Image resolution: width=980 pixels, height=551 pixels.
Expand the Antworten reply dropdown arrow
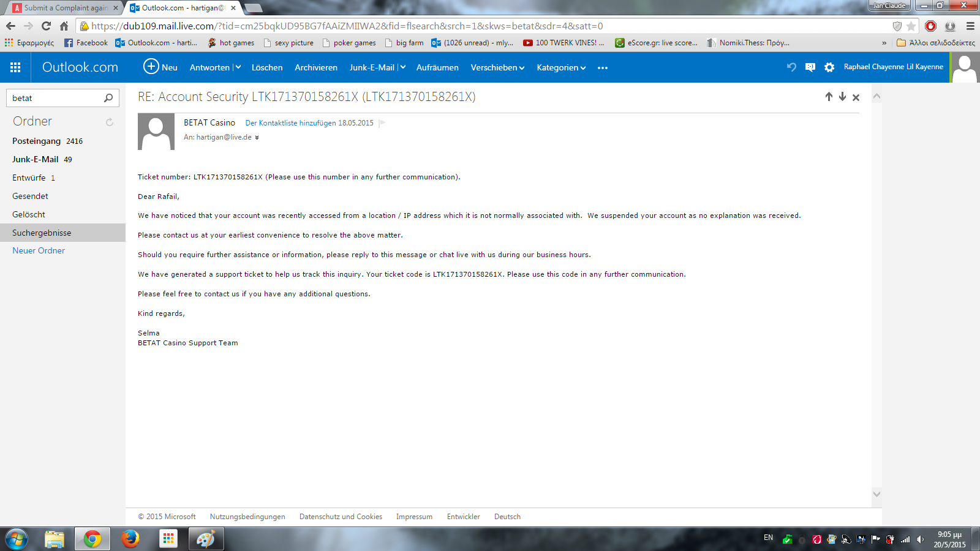click(238, 67)
